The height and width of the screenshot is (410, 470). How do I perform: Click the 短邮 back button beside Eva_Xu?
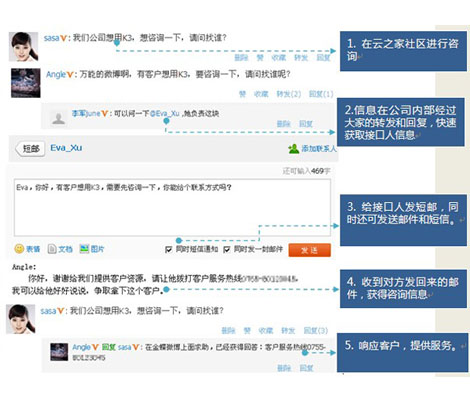30,149
